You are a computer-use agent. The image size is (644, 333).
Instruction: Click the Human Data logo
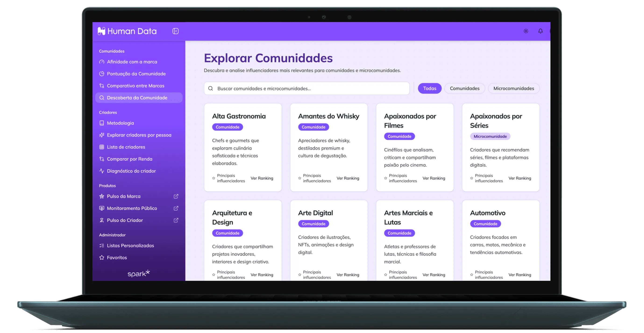coord(127,31)
